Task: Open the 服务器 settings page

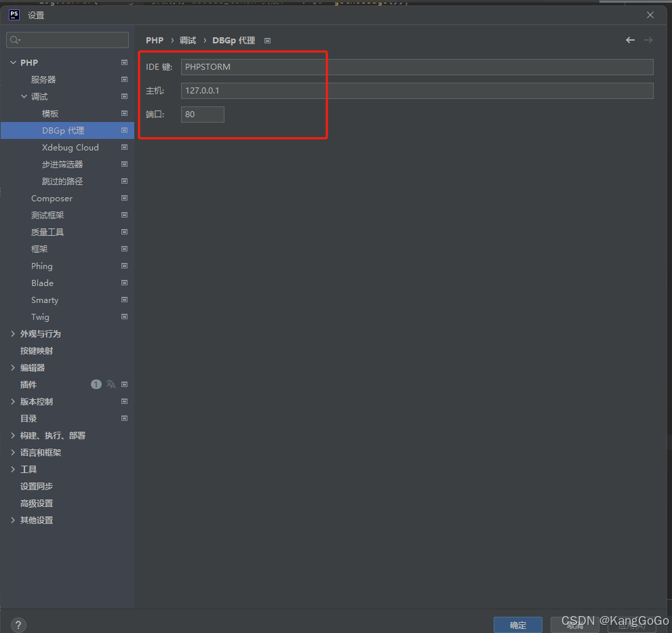Action: (x=43, y=80)
